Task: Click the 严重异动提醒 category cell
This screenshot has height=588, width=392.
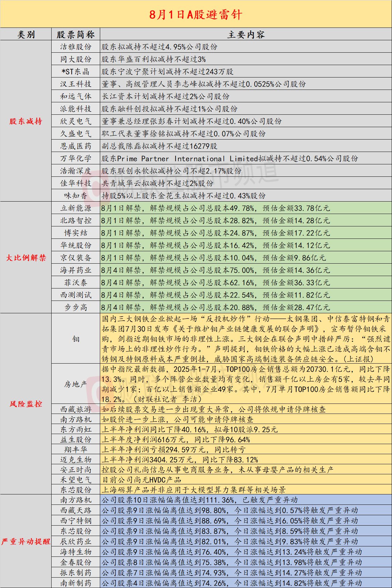Action: click(26, 541)
